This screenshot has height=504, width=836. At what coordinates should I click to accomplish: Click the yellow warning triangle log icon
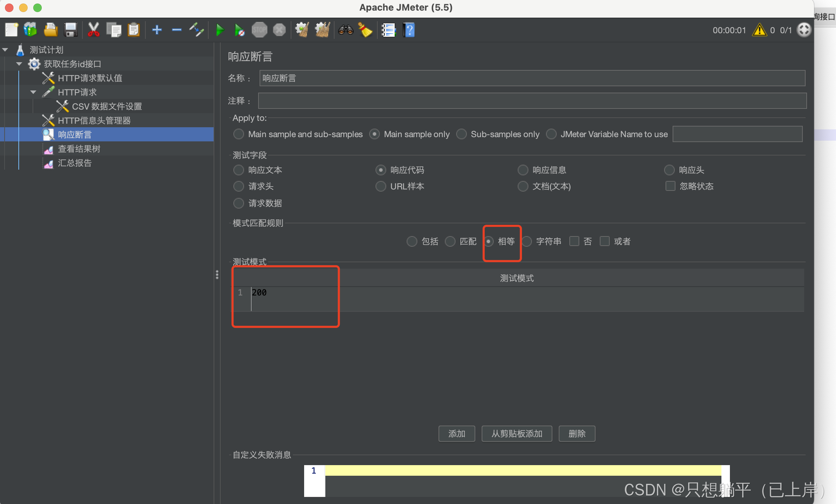[759, 30]
